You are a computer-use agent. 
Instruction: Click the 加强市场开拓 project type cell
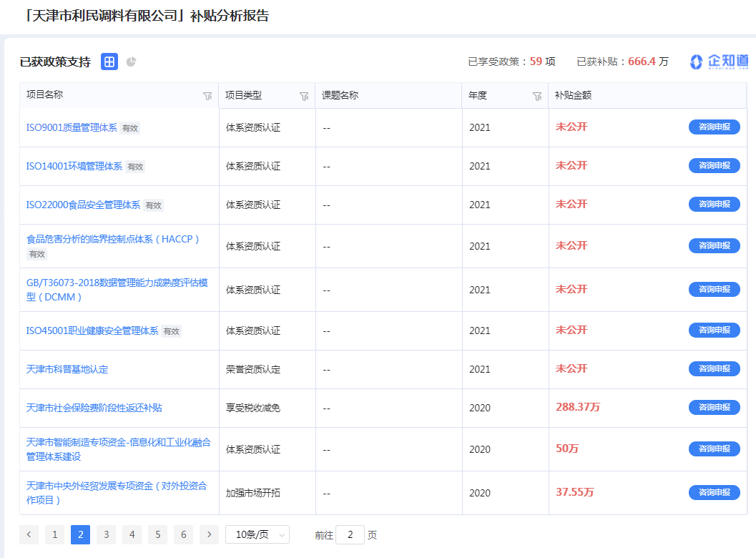coord(253,493)
